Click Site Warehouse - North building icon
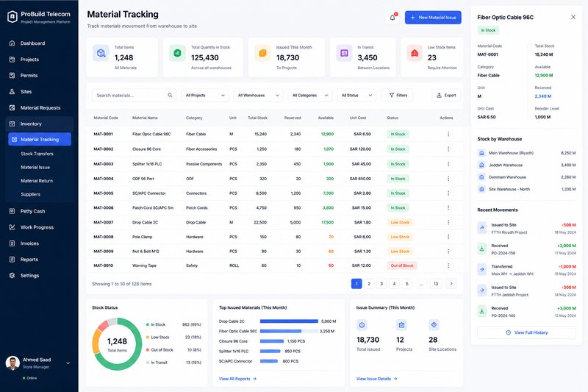588x392 pixels. tap(481, 189)
